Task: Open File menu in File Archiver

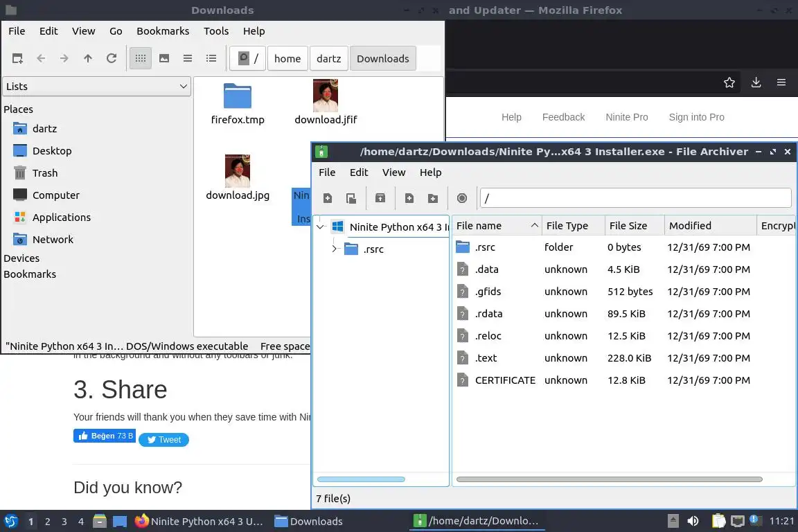Action: [327, 172]
